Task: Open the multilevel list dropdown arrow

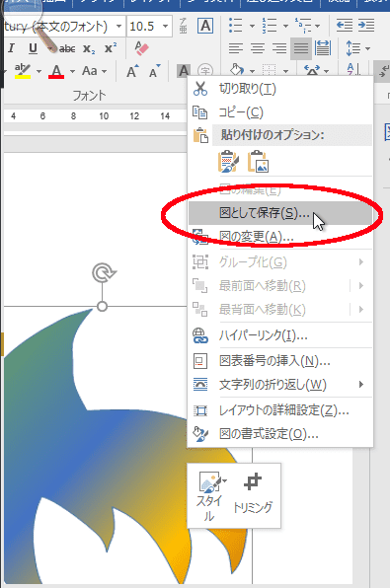Action: (318, 26)
